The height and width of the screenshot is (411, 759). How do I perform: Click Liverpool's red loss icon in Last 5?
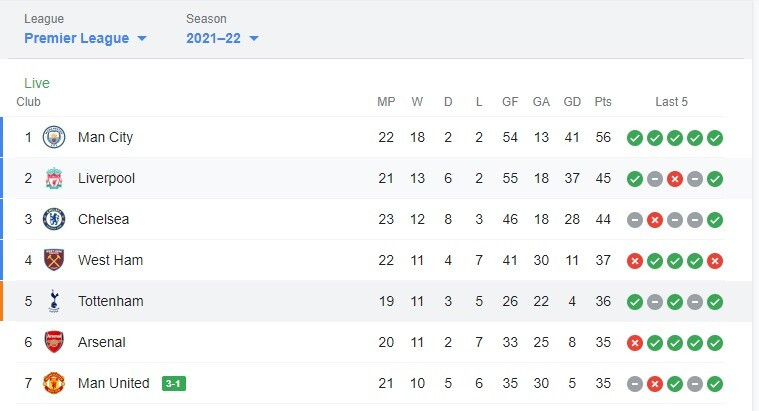click(x=675, y=179)
